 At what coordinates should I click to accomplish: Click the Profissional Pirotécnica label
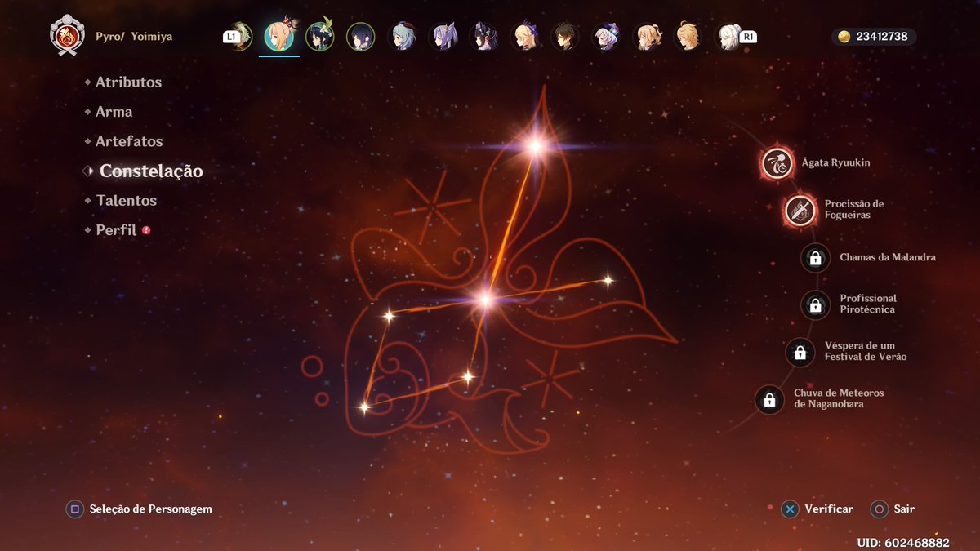click(868, 304)
